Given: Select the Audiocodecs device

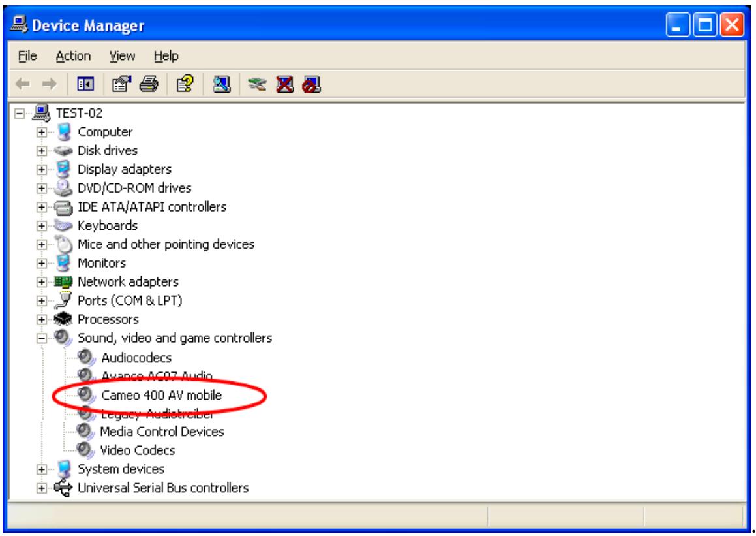Looking at the screenshot, I should coord(136,358).
